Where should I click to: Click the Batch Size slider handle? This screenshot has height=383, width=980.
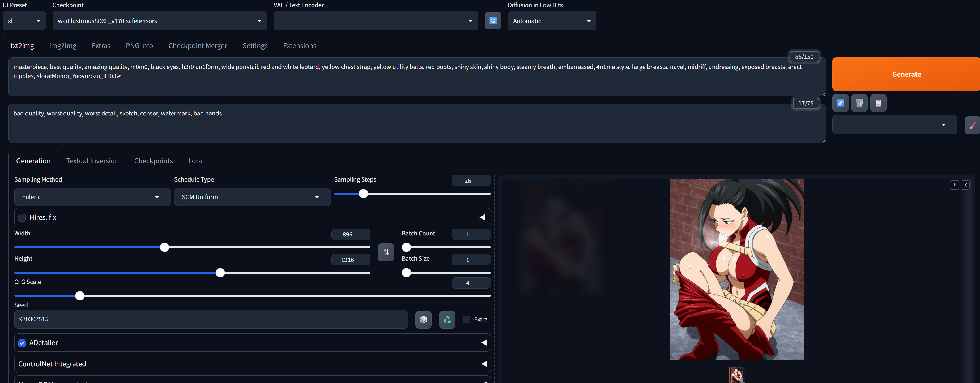coord(406,273)
